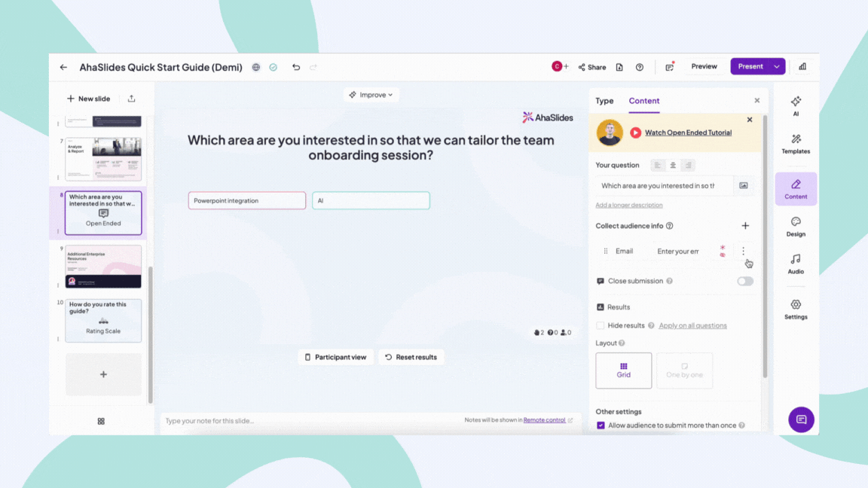Redo the last action
Viewport: 868px width, 488px height.
313,67
